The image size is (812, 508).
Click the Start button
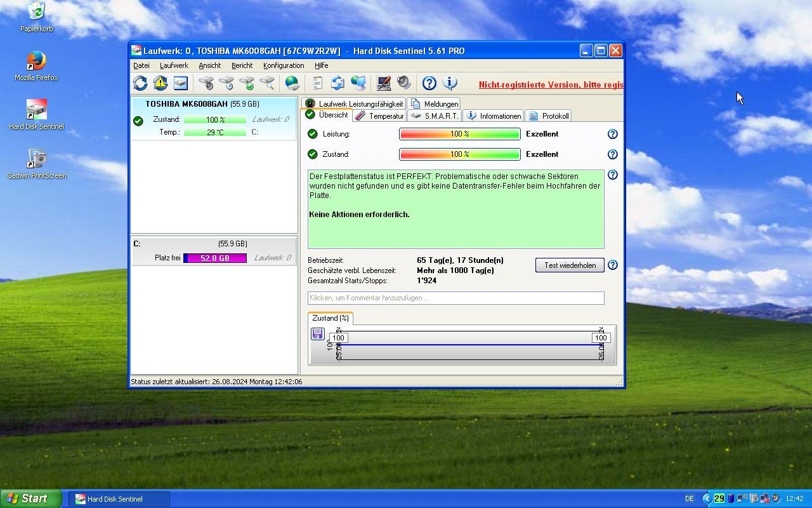pyautogui.click(x=30, y=498)
